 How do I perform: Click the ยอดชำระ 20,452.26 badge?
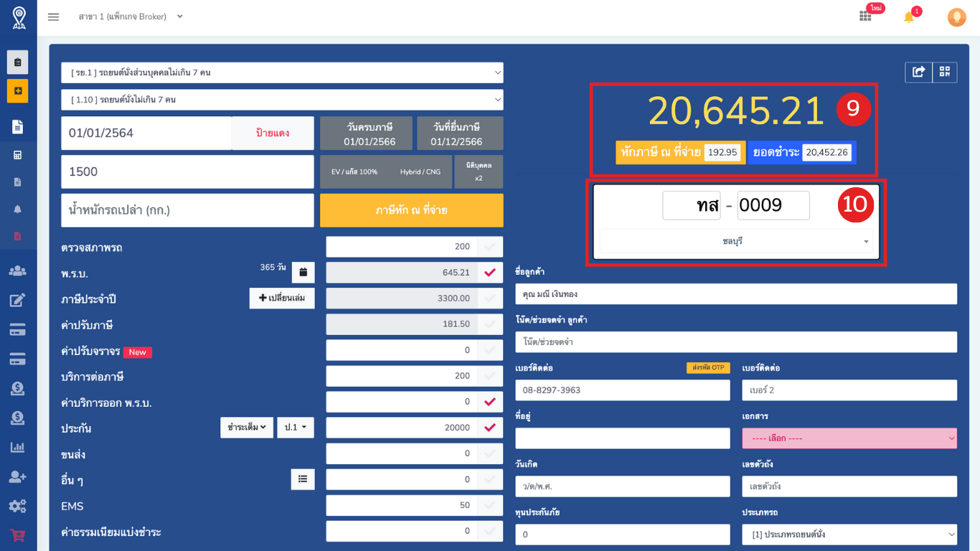[x=802, y=152]
